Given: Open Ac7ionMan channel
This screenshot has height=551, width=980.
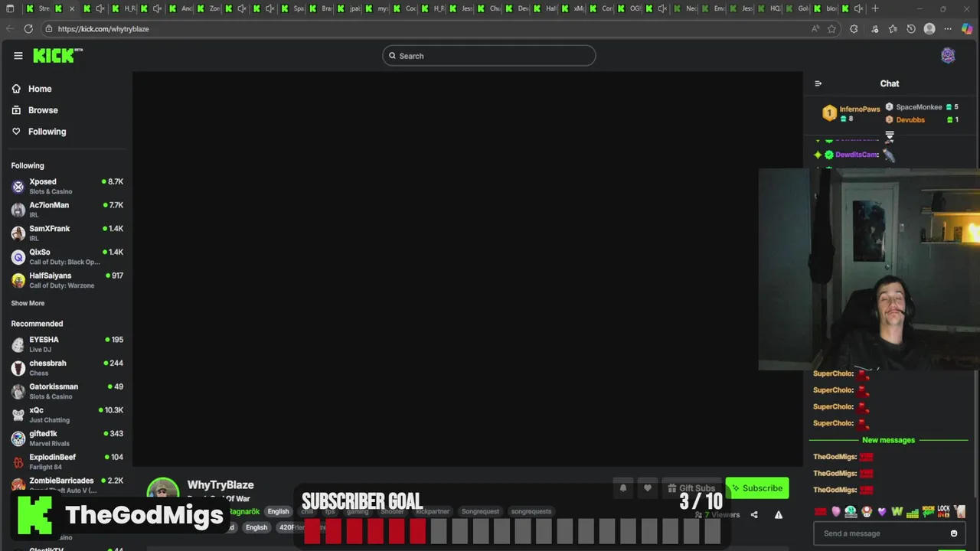Looking at the screenshot, I should [67, 210].
